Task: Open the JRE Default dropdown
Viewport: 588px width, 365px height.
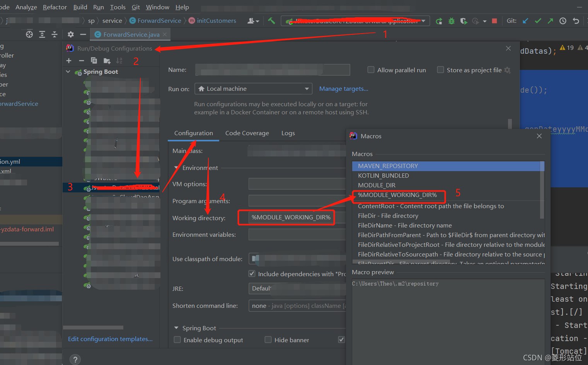Action: tap(297, 289)
